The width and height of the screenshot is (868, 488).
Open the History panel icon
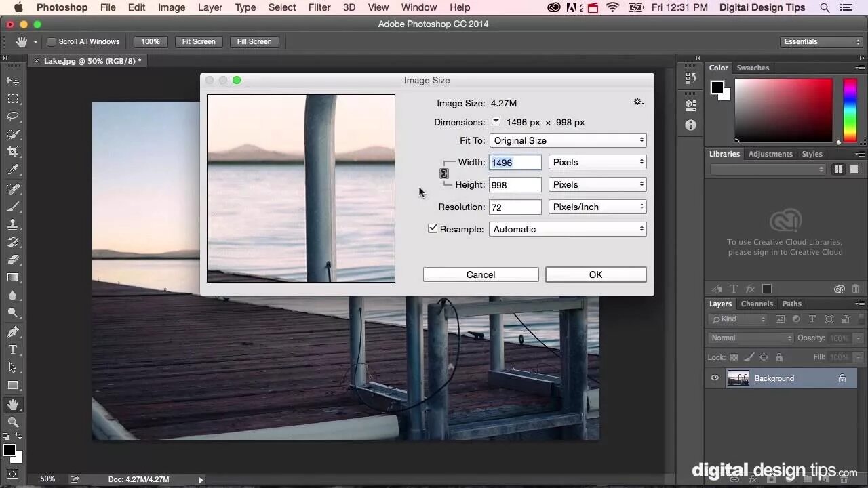tap(690, 78)
